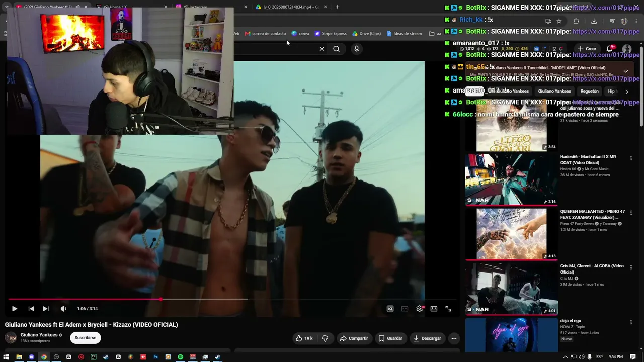
Task: Open QUIEREN MALEANTEO video thumbnail
Action: point(512,234)
